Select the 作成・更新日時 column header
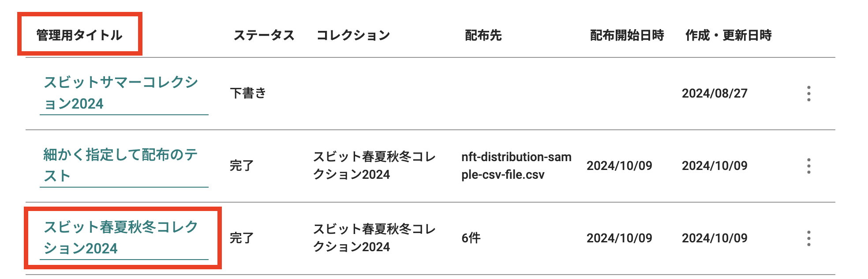Image resolution: width=868 pixels, height=279 pixels. click(728, 35)
